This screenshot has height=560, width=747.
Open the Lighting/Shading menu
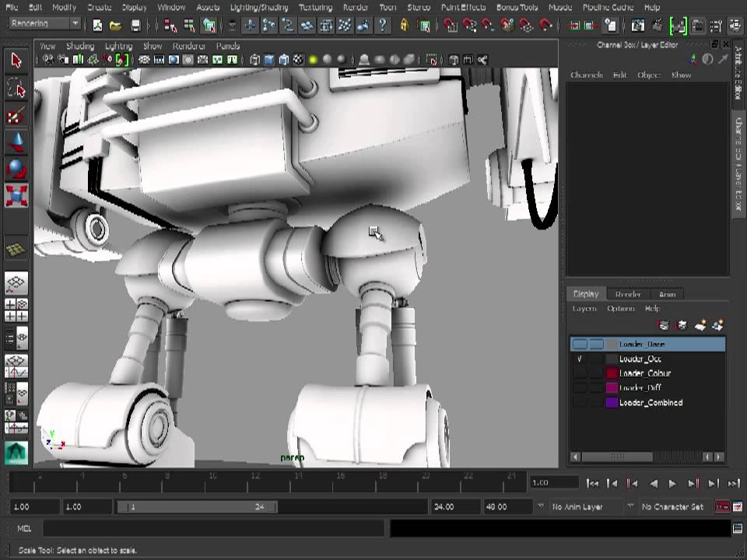pyautogui.click(x=258, y=7)
